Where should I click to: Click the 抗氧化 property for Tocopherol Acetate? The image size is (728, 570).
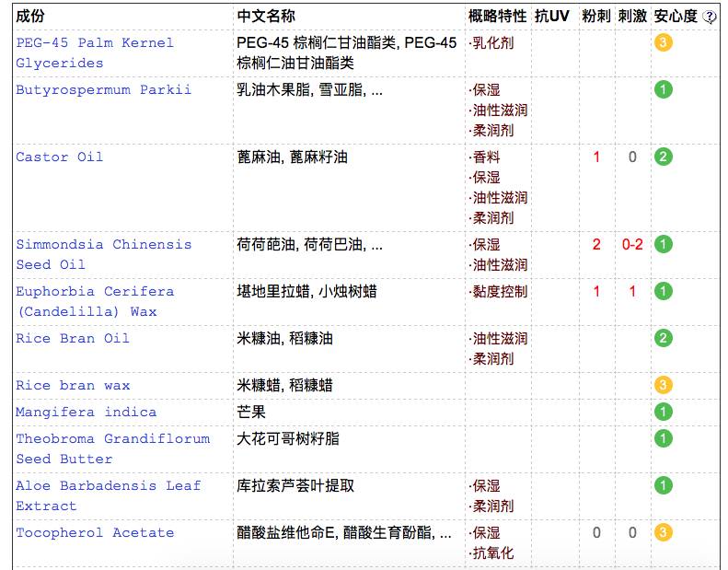tap(492, 553)
